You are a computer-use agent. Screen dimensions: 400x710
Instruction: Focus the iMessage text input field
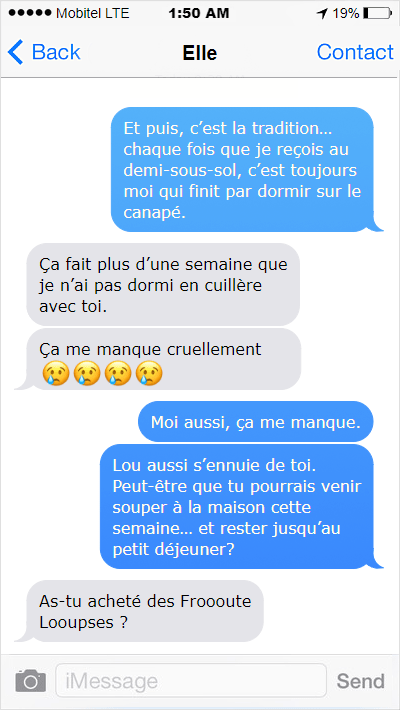pyautogui.click(x=191, y=681)
